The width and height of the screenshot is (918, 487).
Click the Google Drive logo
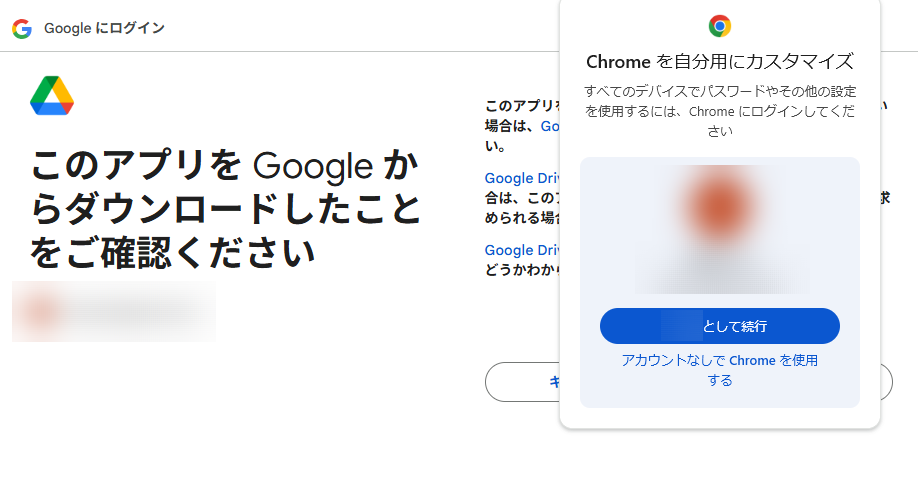point(52,96)
